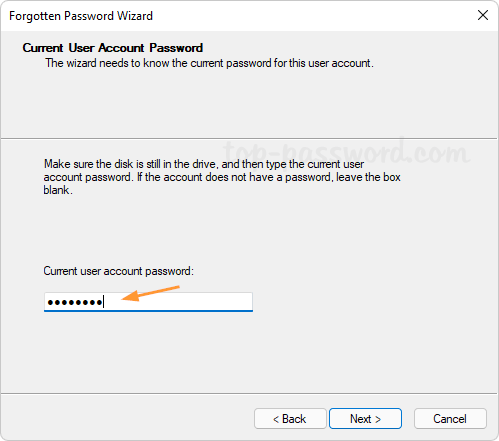The width and height of the screenshot is (499, 441).
Task: Focus the current user account password field
Action: [148, 302]
